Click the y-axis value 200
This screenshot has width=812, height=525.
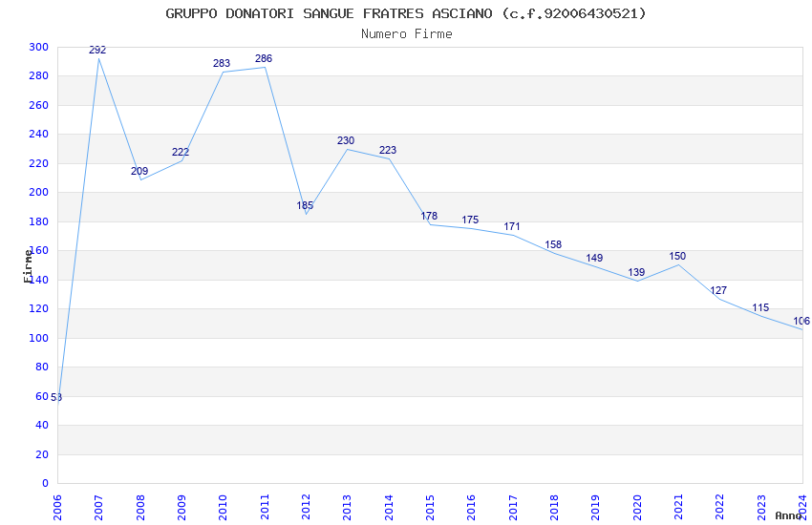point(39,193)
